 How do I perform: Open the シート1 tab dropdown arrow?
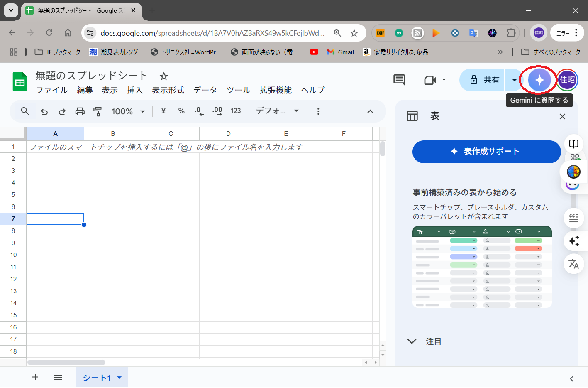click(120, 378)
